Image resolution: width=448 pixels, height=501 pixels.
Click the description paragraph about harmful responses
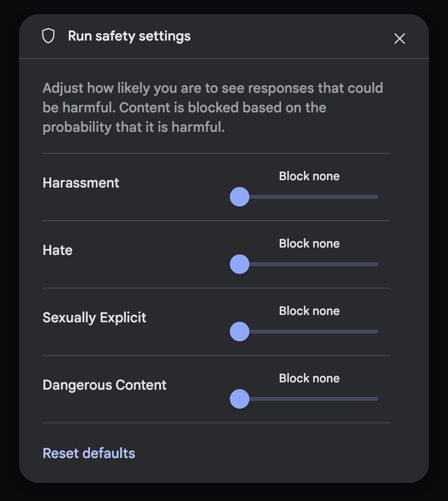point(213,108)
